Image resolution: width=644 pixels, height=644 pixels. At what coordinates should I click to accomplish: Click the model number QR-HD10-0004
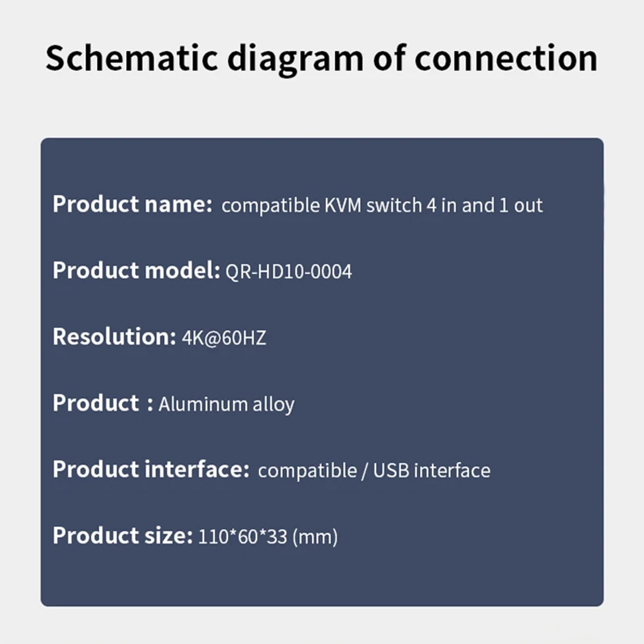click(289, 272)
